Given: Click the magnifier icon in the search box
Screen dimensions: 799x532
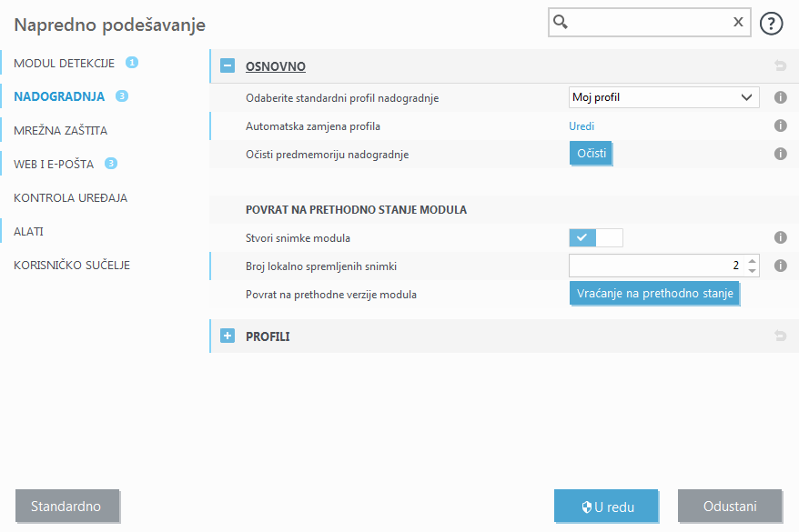Looking at the screenshot, I should click(x=560, y=22).
